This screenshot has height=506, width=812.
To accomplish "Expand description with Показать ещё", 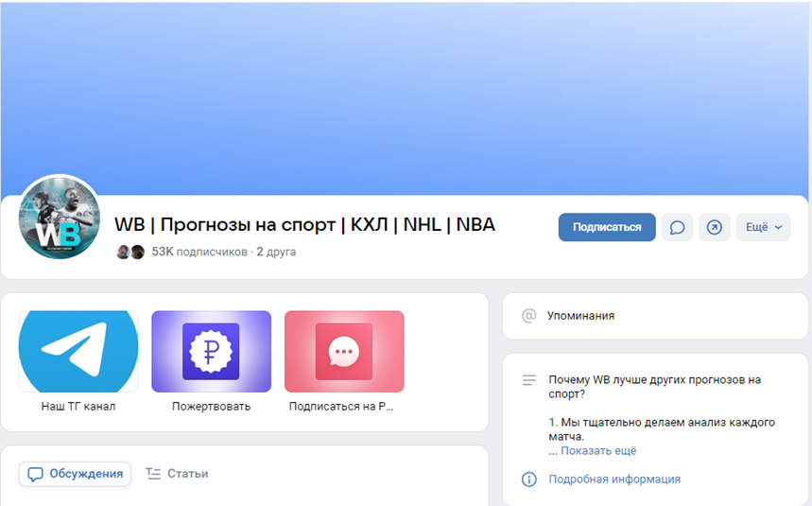I will (598, 450).
